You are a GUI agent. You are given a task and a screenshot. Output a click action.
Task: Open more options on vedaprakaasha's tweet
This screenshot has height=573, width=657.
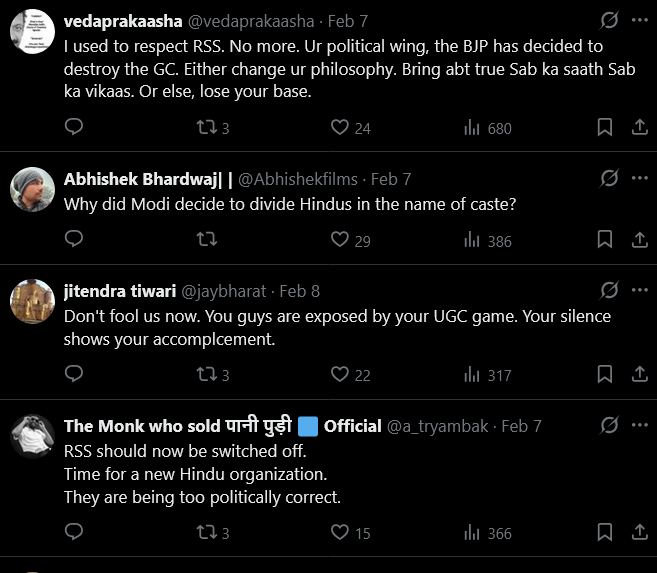[640, 20]
